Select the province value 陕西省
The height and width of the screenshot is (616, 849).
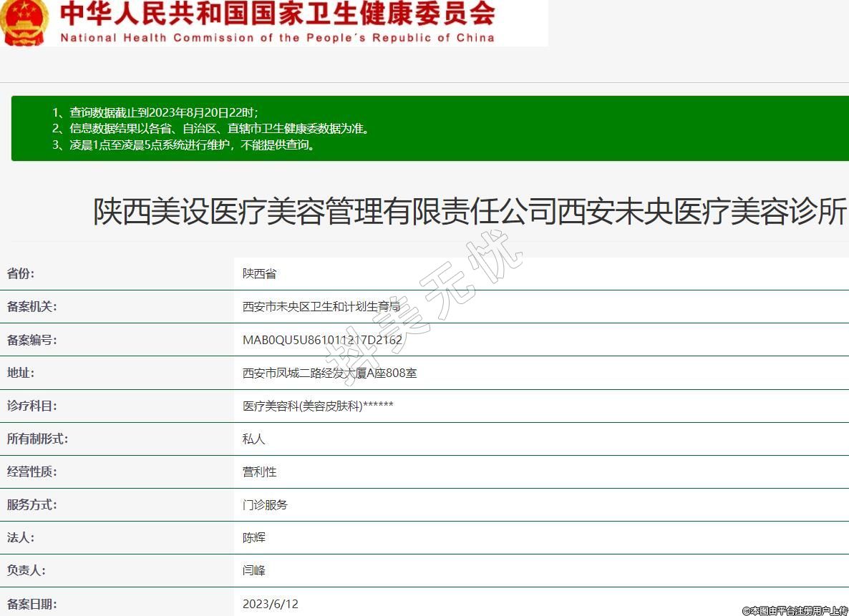tap(259, 274)
